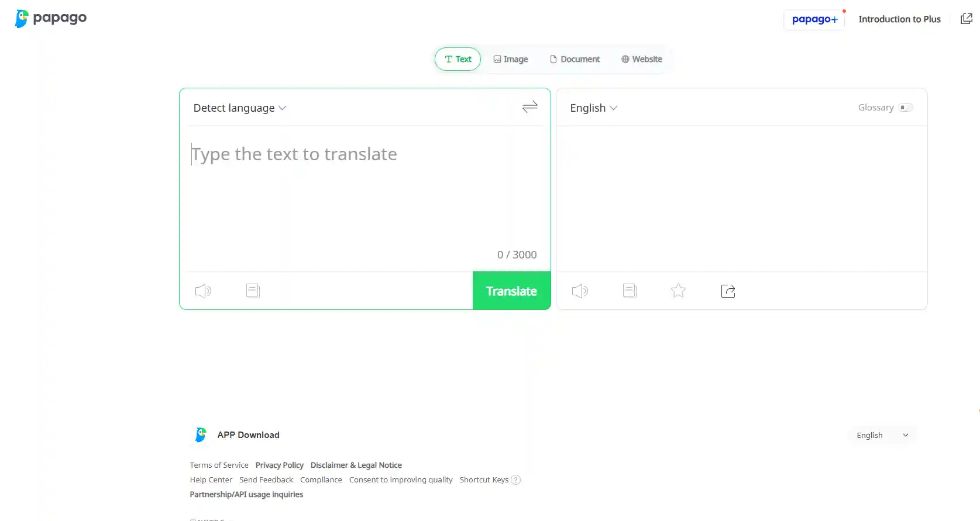
Task: Play source text audio speaker
Action: point(203,291)
